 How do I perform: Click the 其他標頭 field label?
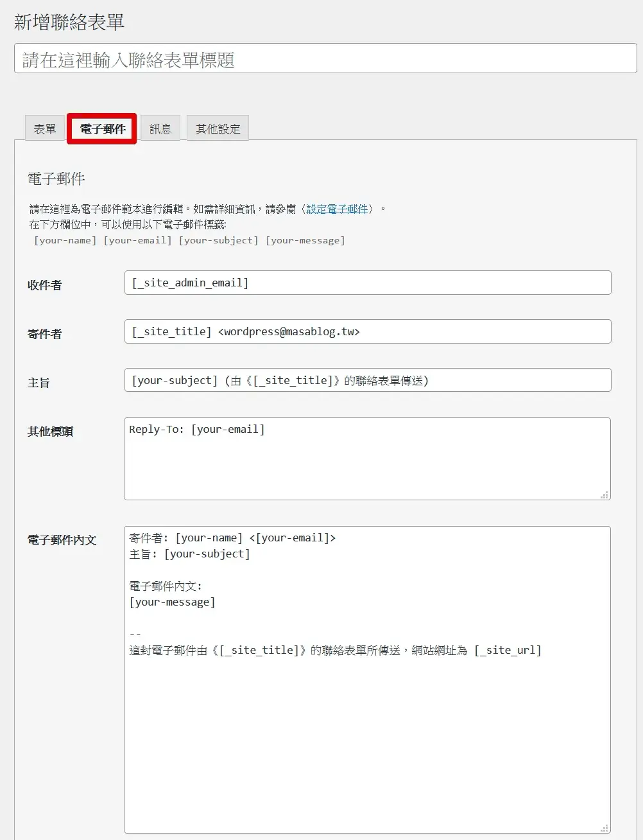50,432
